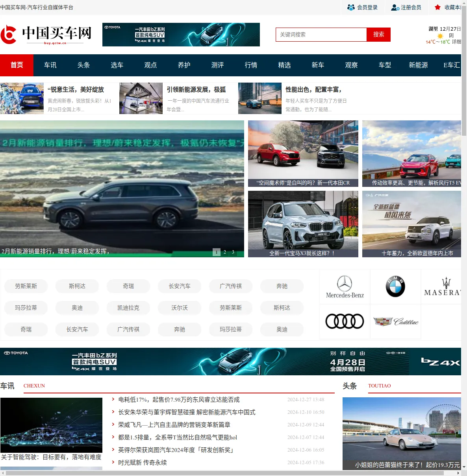Click the vertical scrollbar down arrow
467x476 pixels.
tap(464, 467)
